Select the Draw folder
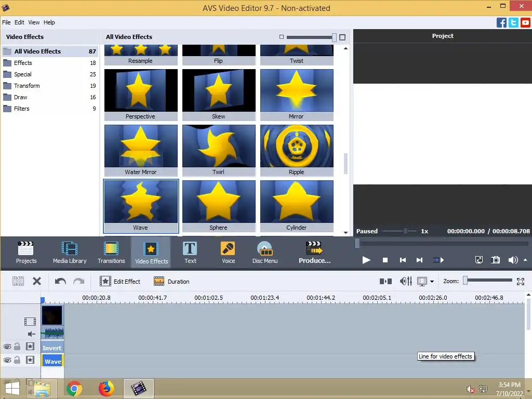Screen dimensions: 532x399 tap(50, 97)
